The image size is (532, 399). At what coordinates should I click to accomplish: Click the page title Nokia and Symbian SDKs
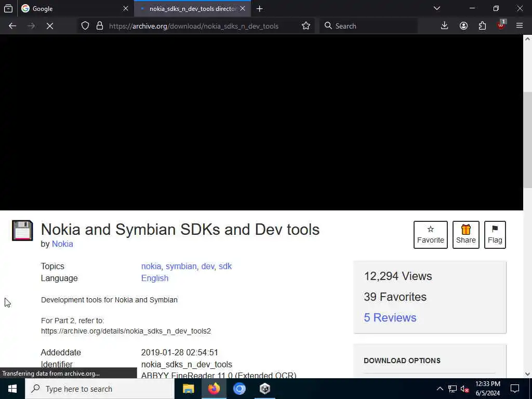pos(180,229)
